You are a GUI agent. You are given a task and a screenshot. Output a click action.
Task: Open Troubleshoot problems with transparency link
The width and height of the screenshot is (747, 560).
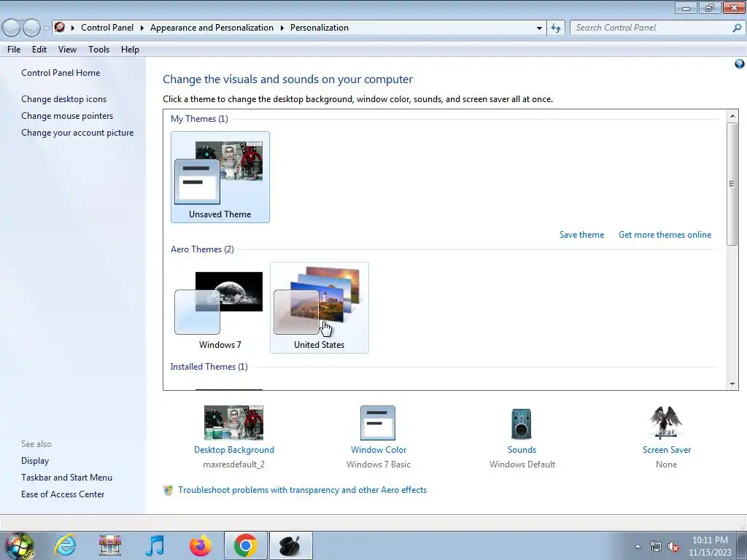(302, 490)
